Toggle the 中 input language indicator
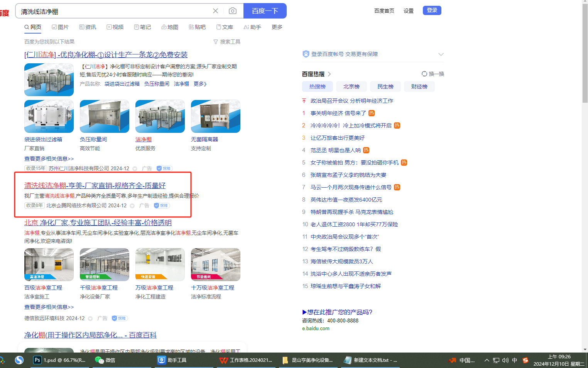The image size is (588, 368). point(515,360)
